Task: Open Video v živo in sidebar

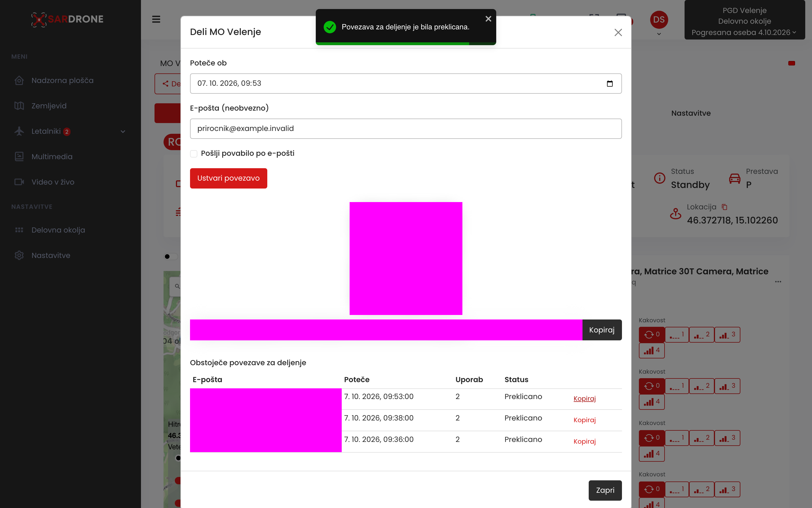Action: tap(53, 182)
